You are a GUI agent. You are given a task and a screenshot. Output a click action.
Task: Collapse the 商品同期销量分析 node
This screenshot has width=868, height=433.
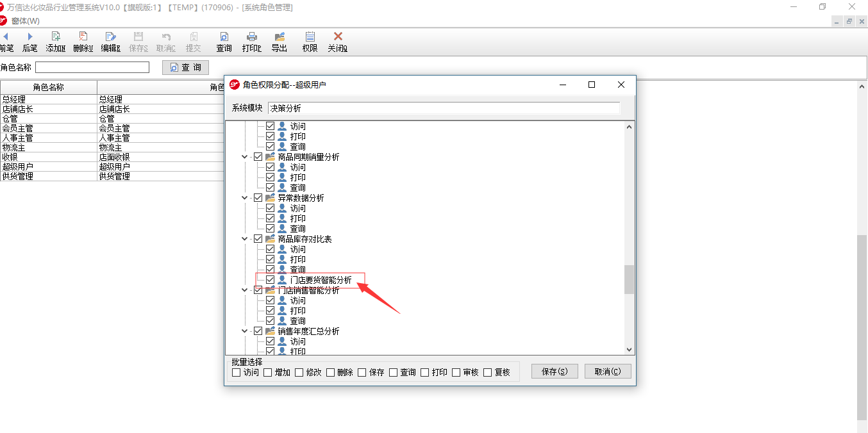coord(245,157)
